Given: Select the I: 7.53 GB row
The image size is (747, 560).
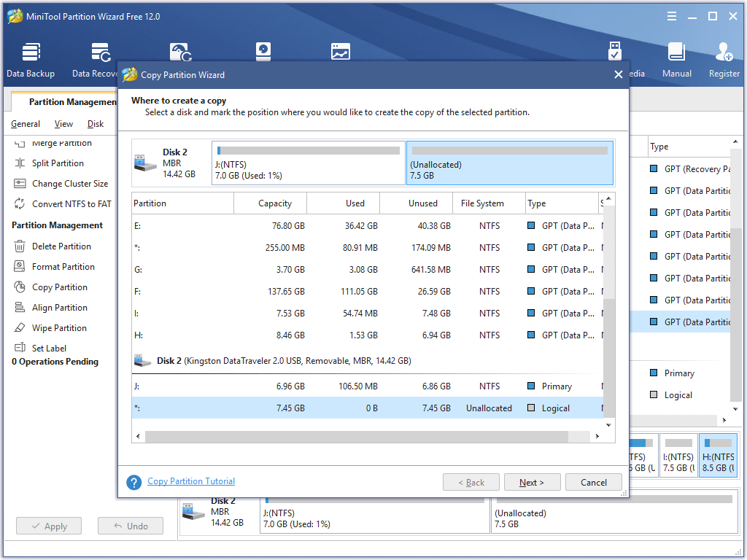Looking at the screenshot, I should coord(368,314).
